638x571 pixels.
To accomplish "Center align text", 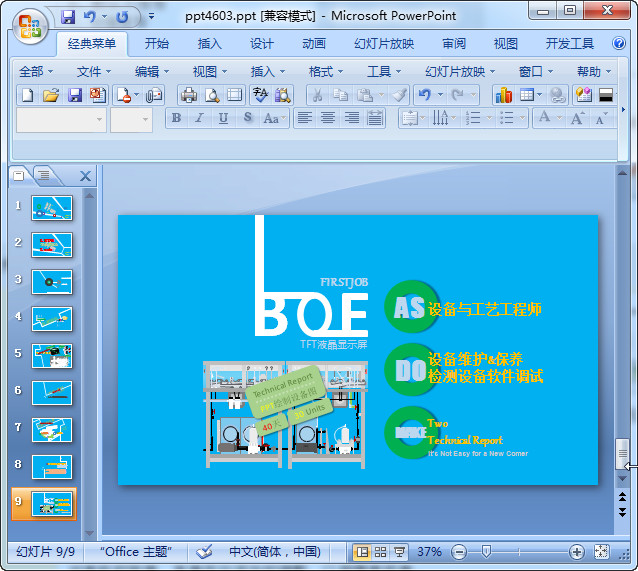I will pyautogui.click(x=328, y=118).
